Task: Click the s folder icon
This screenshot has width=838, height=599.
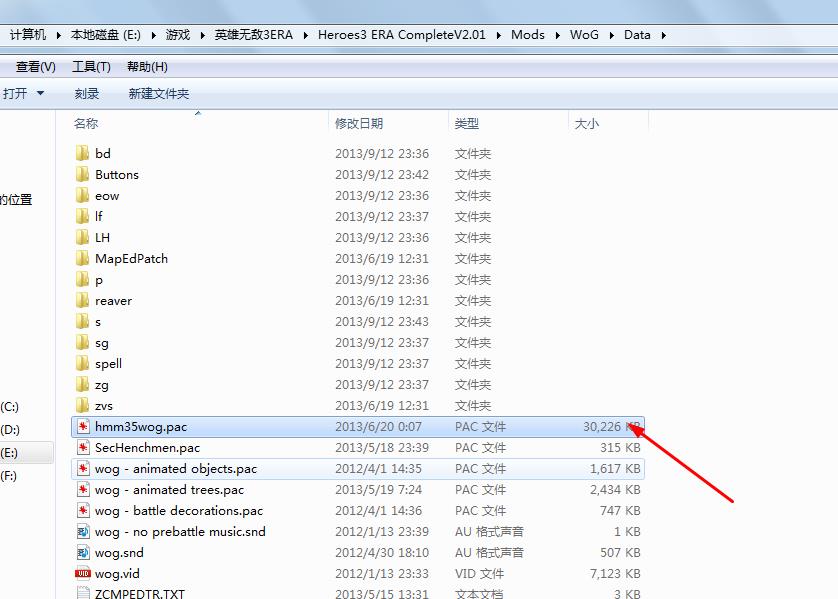Action: pos(82,322)
